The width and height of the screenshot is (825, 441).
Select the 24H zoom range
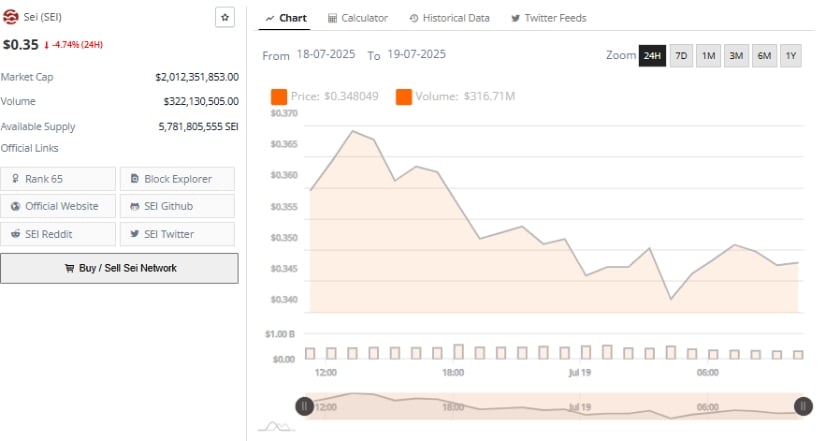[x=652, y=56]
